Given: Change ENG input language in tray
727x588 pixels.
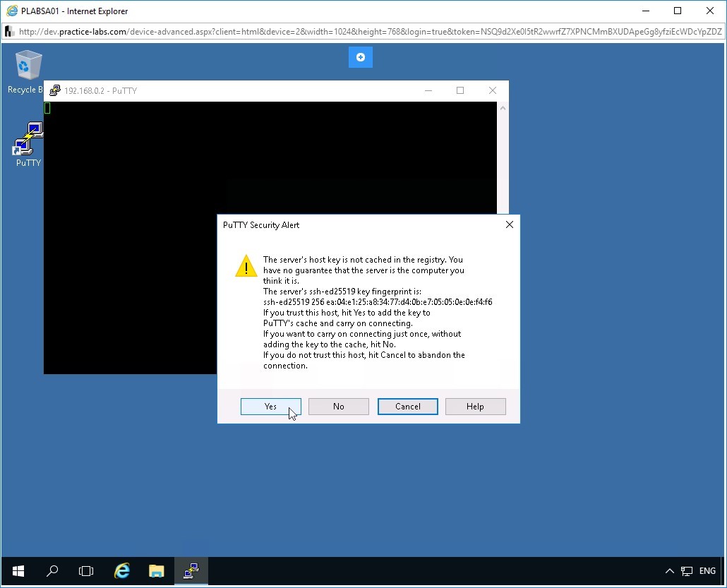Looking at the screenshot, I should coord(707,571).
